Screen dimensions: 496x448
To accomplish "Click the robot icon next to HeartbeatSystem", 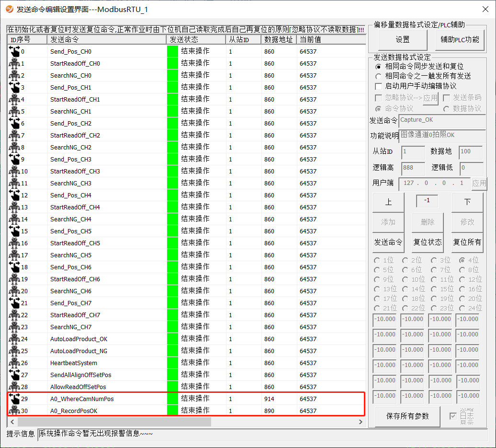I will (14, 363).
